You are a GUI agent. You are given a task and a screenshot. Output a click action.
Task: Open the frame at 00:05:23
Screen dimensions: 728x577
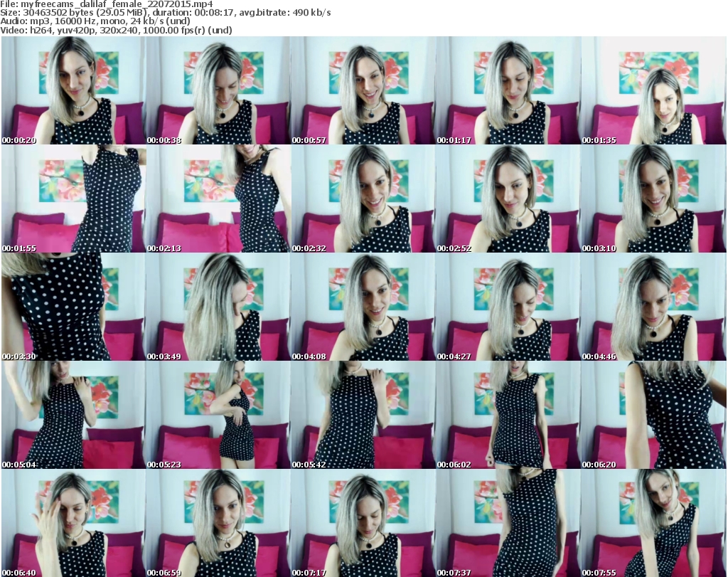(218, 415)
